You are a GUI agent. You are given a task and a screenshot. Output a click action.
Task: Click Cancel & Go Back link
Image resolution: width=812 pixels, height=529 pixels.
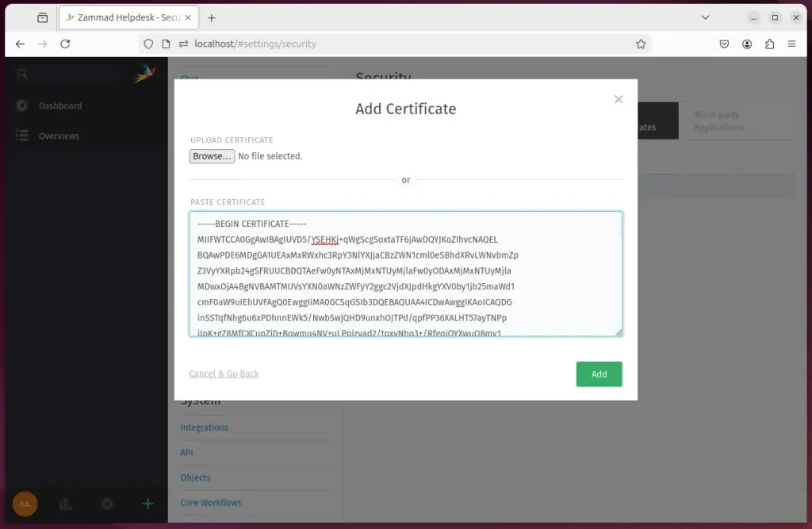coord(224,374)
